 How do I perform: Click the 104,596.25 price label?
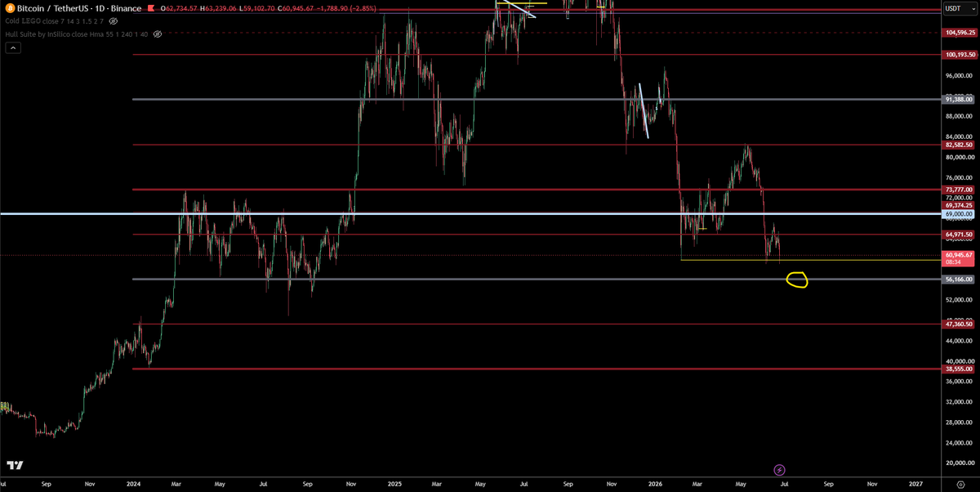tap(959, 33)
